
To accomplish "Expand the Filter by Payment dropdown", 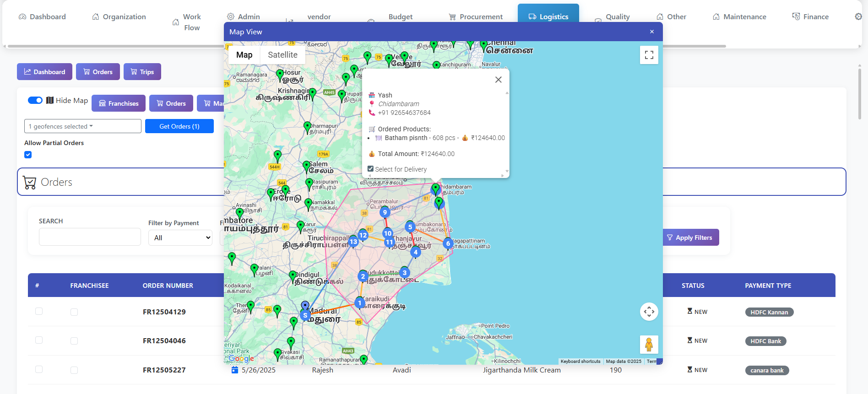I will [180, 237].
